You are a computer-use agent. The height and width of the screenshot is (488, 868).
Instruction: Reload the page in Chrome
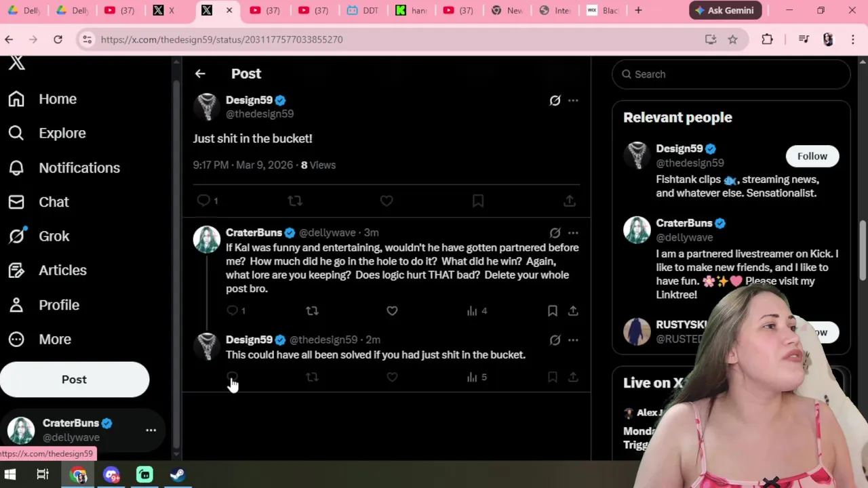pos(58,39)
